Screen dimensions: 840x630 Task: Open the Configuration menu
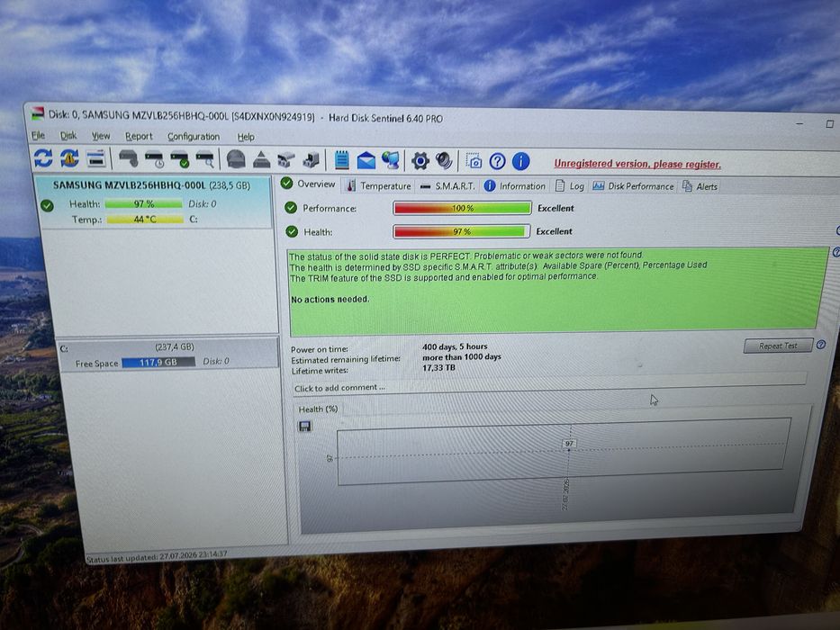[194, 137]
